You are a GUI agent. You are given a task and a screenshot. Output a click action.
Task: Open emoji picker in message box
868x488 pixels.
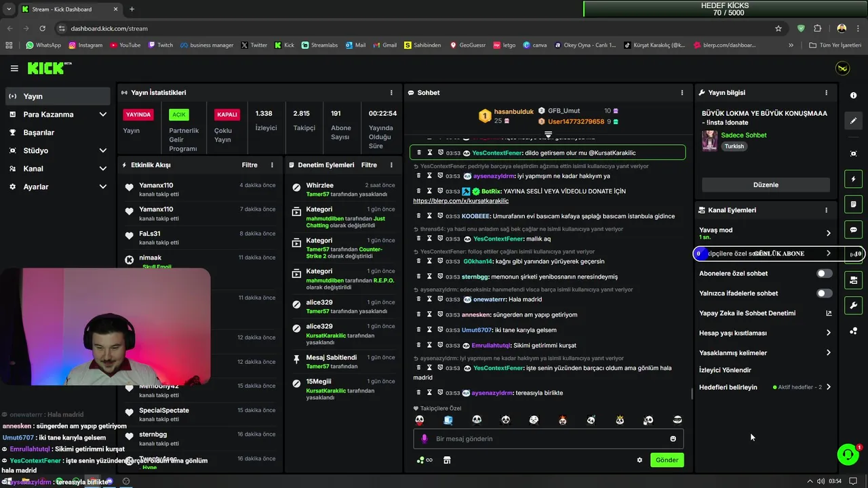673,439
